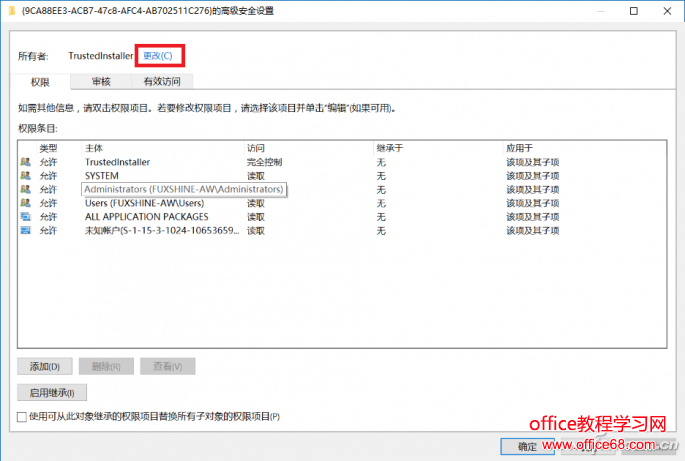
Task: Select the ALL APPLICATION PACKAGES entry
Action: click(x=342, y=217)
